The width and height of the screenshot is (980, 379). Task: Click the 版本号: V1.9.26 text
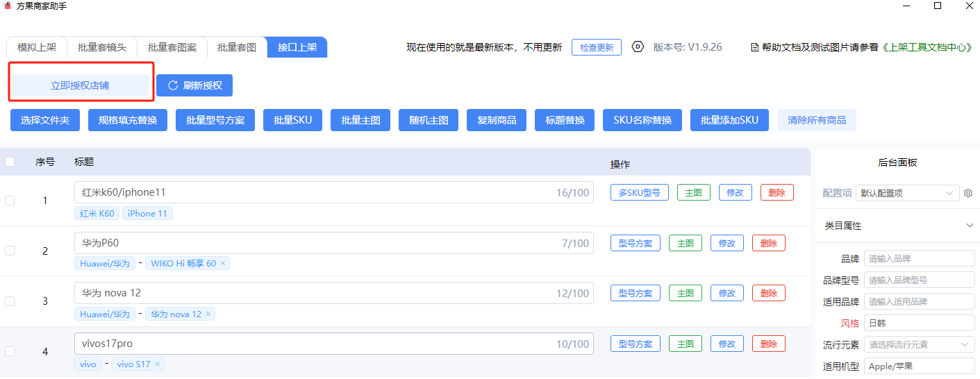688,47
